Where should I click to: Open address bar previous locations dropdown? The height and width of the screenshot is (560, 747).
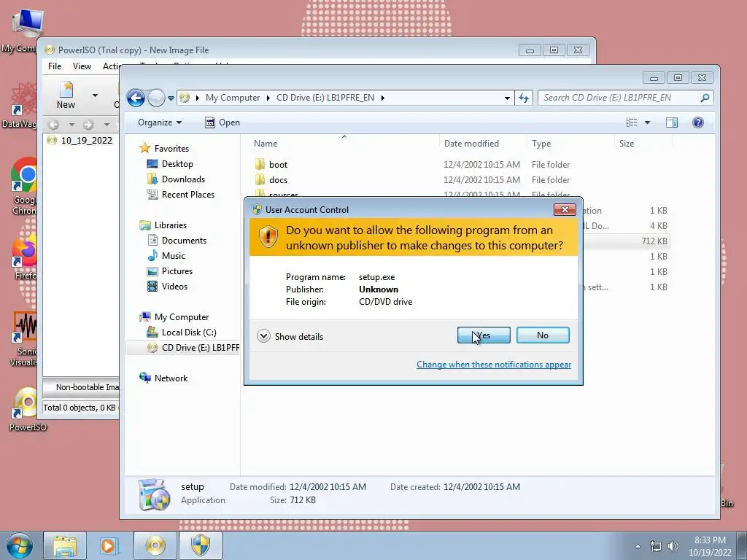coord(507,98)
